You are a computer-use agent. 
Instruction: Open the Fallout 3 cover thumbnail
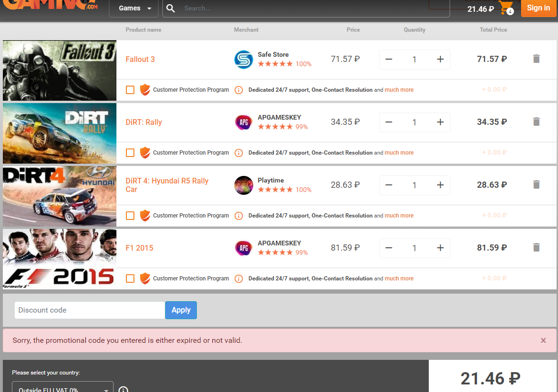(x=60, y=70)
